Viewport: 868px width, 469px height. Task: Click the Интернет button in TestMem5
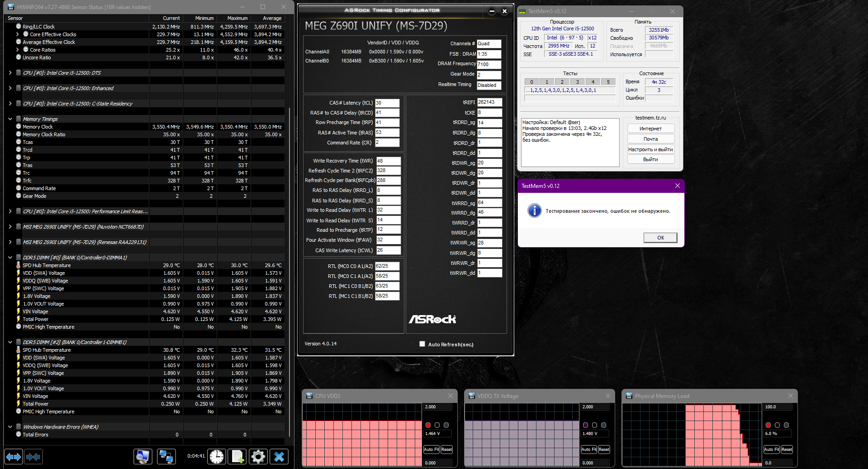pos(650,129)
